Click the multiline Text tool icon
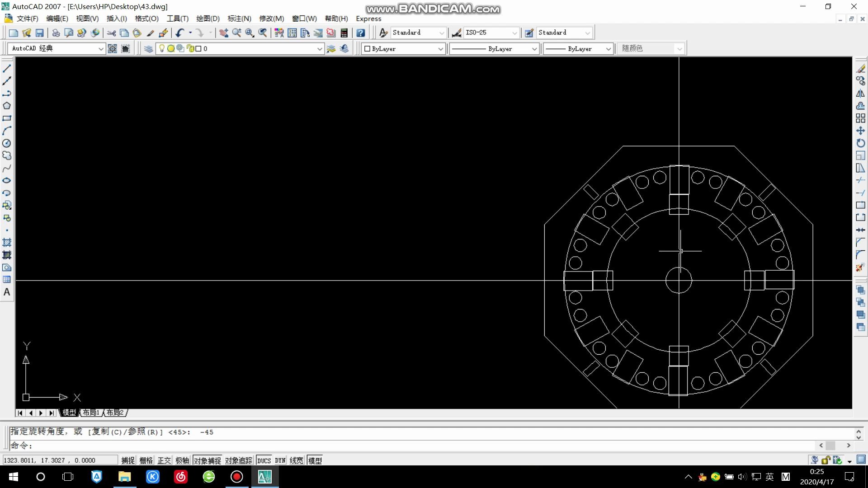This screenshot has width=868, height=488. click(x=7, y=292)
